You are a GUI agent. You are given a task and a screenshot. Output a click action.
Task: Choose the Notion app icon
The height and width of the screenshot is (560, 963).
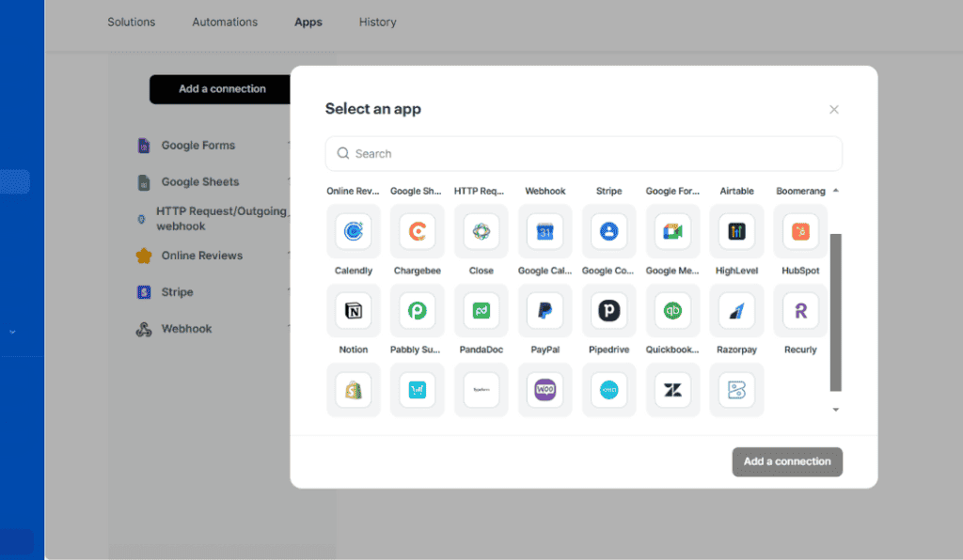(x=354, y=310)
